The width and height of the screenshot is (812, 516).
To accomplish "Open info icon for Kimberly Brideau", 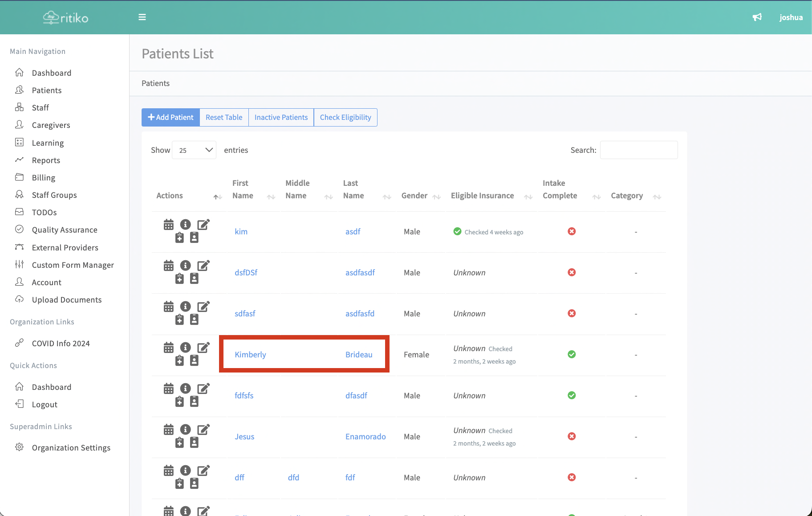I will coord(185,348).
